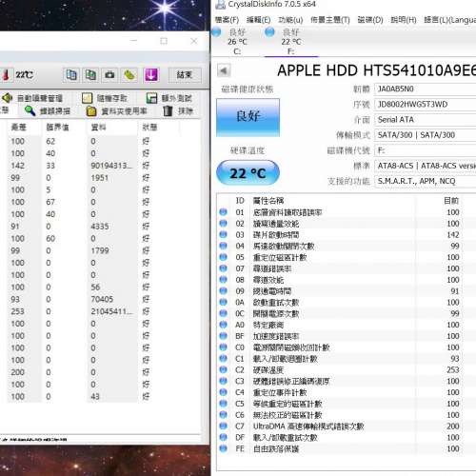476x476 pixels.
Task: Click the firmware field JA0AB5N0
Action: point(426,89)
